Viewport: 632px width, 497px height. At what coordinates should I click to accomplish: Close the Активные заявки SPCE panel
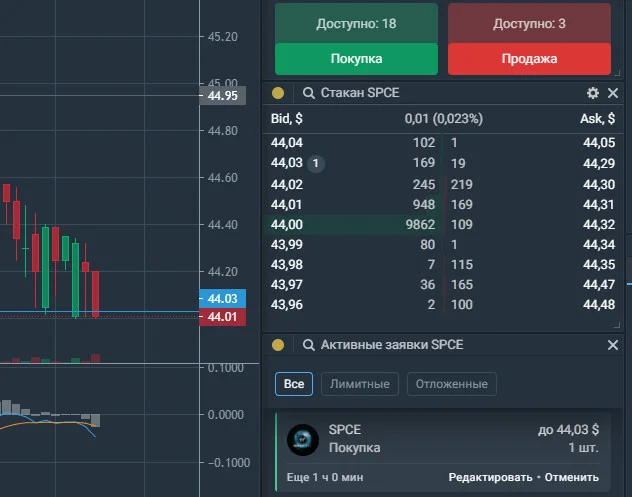point(613,345)
